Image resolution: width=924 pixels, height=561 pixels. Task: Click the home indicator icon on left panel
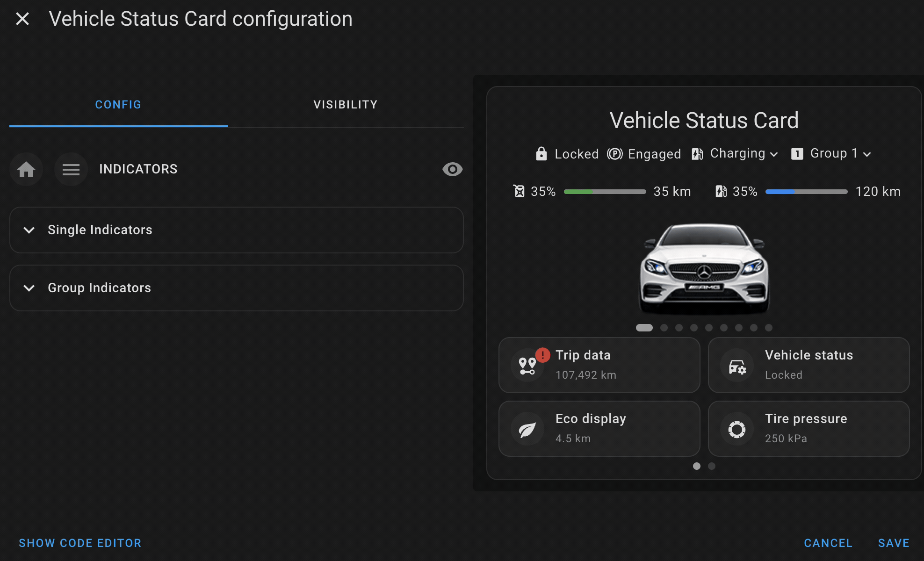click(26, 168)
